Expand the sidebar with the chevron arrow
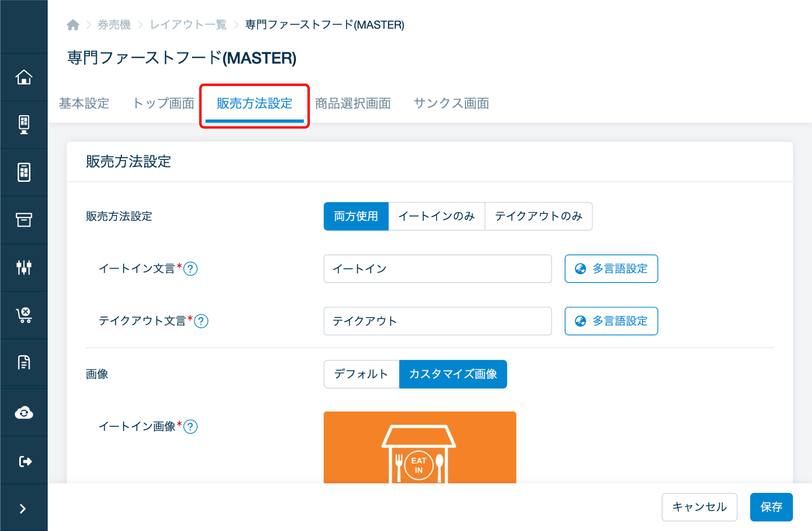This screenshot has width=812, height=531. click(23, 509)
